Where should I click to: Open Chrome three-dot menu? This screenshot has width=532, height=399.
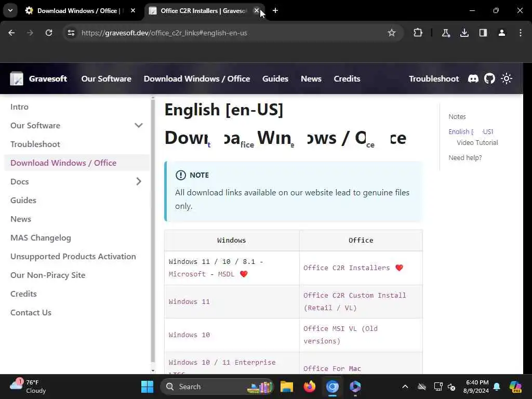[520, 33]
